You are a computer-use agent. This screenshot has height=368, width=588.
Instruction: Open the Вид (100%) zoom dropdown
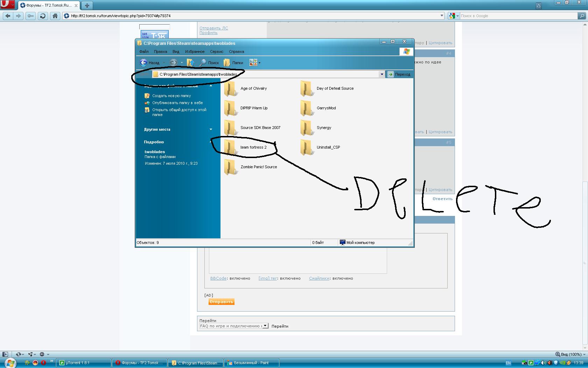pyautogui.click(x=570, y=354)
